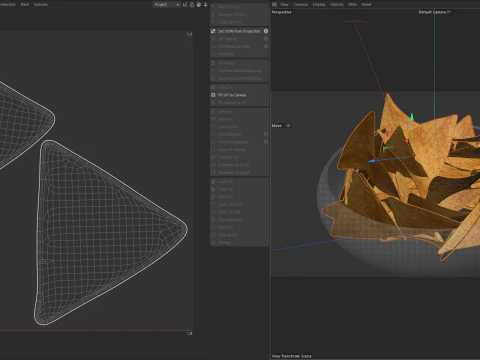This screenshot has width=480, height=360.
Task: Click the camera icon next to Default Camera
Action: click(x=449, y=12)
